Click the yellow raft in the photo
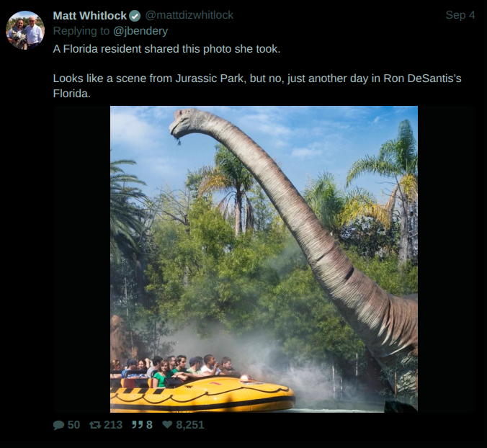 point(202,395)
